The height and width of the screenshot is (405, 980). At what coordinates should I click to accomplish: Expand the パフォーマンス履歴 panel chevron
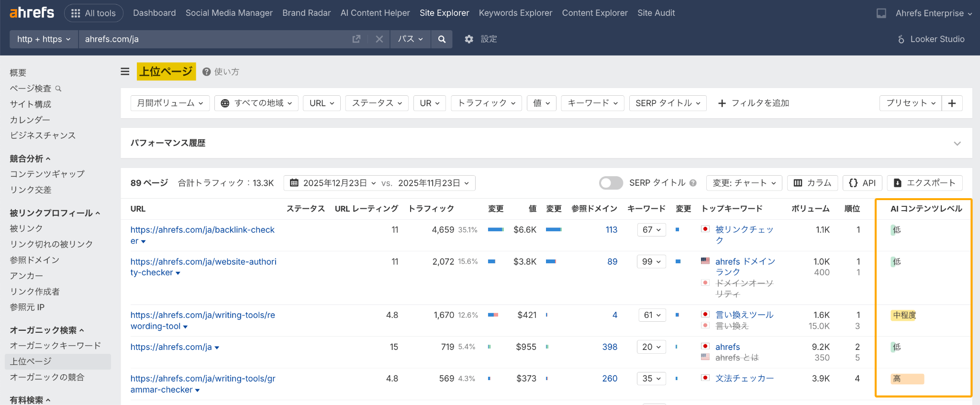(x=957, y=143)
